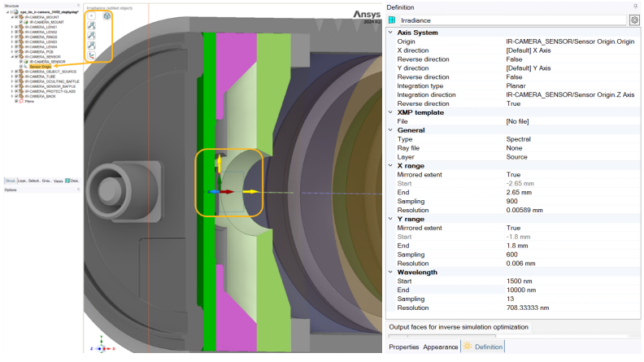Viewport: 644px width, 362px height.
Task: Pin the Definition panel
Action: [635, 7]
